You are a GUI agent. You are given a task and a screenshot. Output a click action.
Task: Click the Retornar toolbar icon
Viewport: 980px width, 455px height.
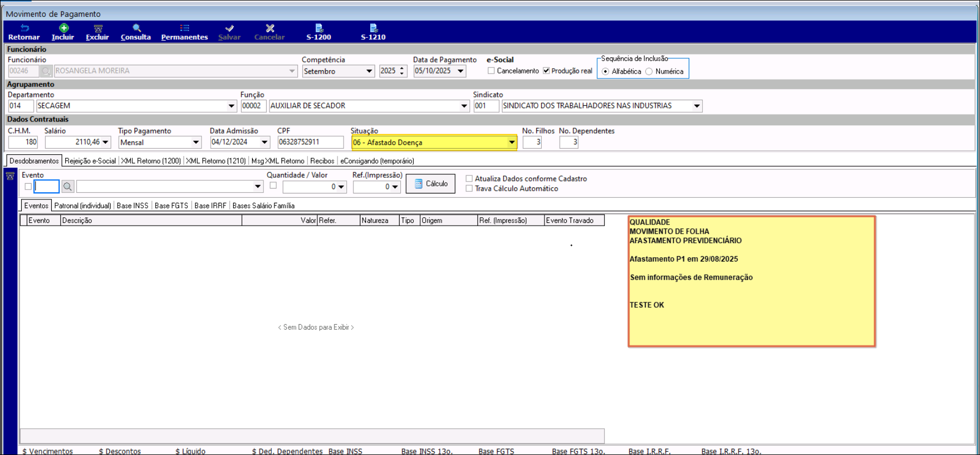pos(24,28)
